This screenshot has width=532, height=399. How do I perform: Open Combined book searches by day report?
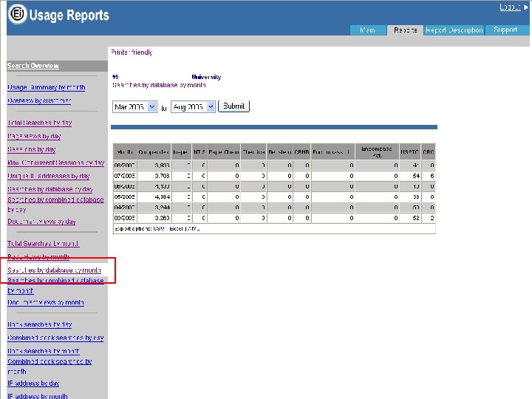55,338
